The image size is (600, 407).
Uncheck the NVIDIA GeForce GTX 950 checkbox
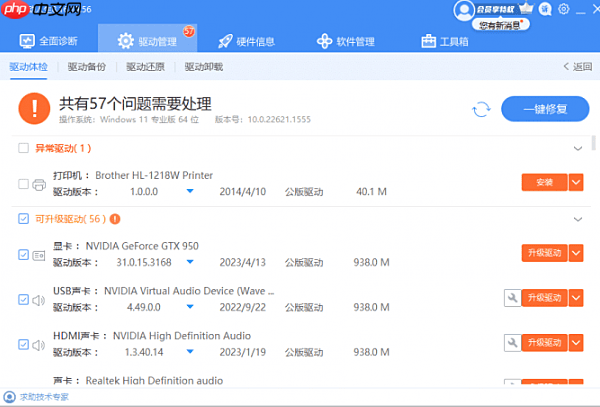(x=23, y=254)
